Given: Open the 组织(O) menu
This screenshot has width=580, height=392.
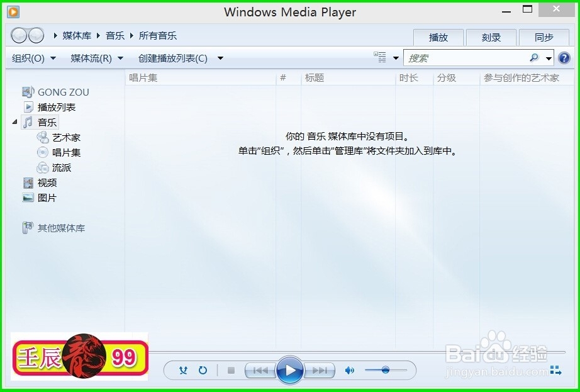Looking at the screenshot, I should (x=34, y=58).
